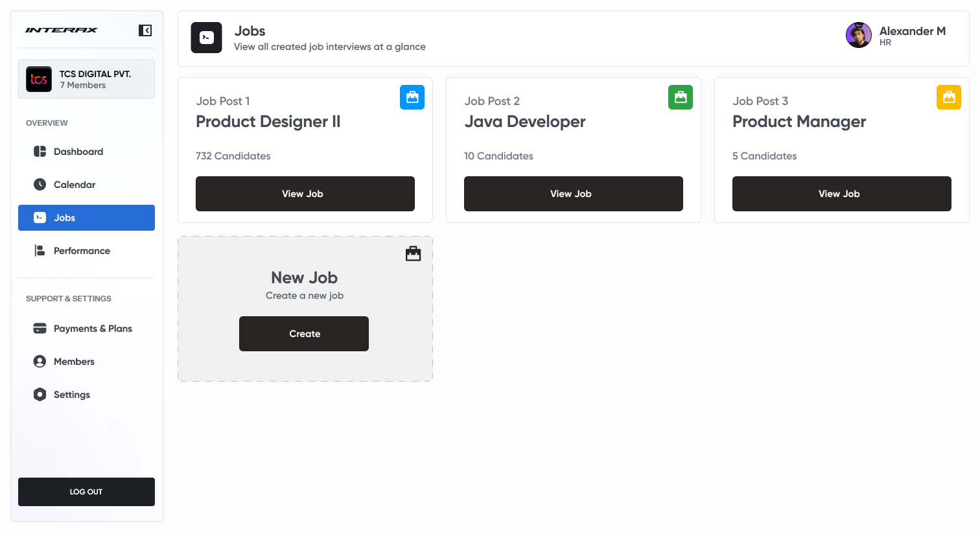The image size is (980, 534).
Task: Click the briefcase icon on the New Job card
Action: pos(413,253)
